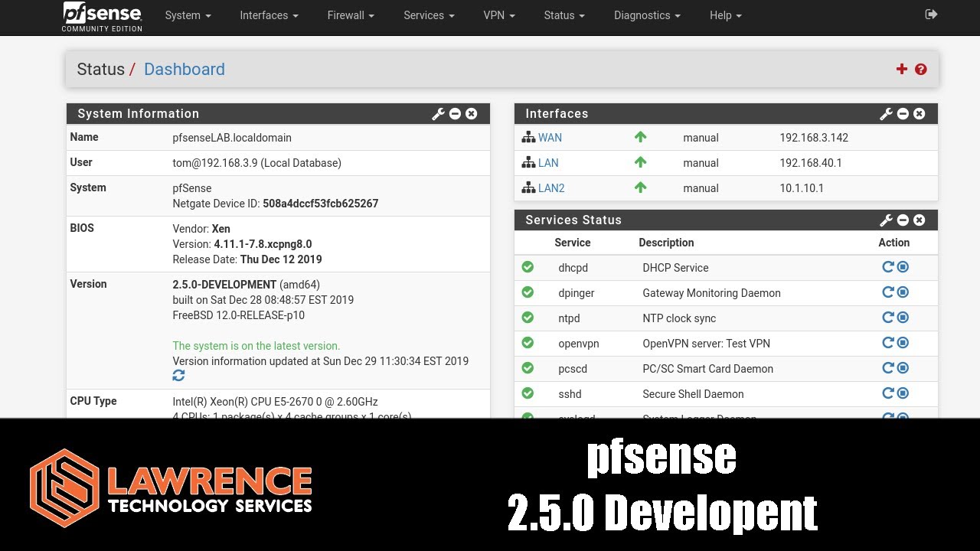Collapse the System Information widget with minus

(x=455, y=114)
